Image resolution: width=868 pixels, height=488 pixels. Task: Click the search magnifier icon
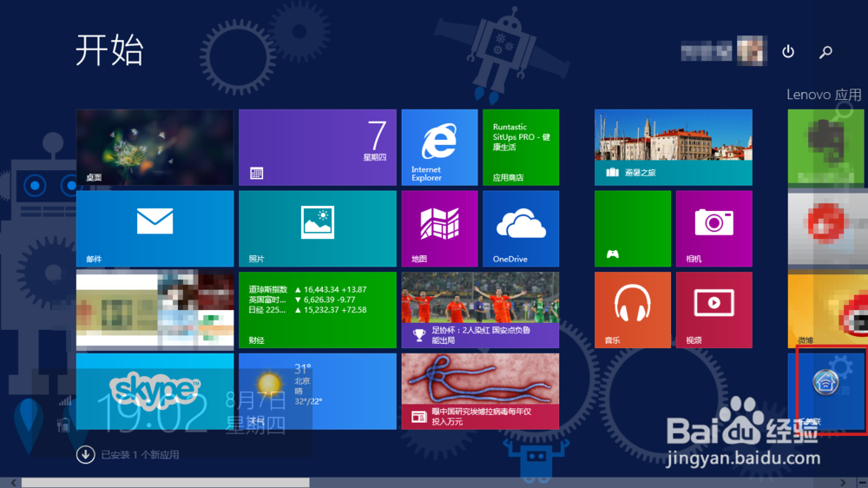825,52
